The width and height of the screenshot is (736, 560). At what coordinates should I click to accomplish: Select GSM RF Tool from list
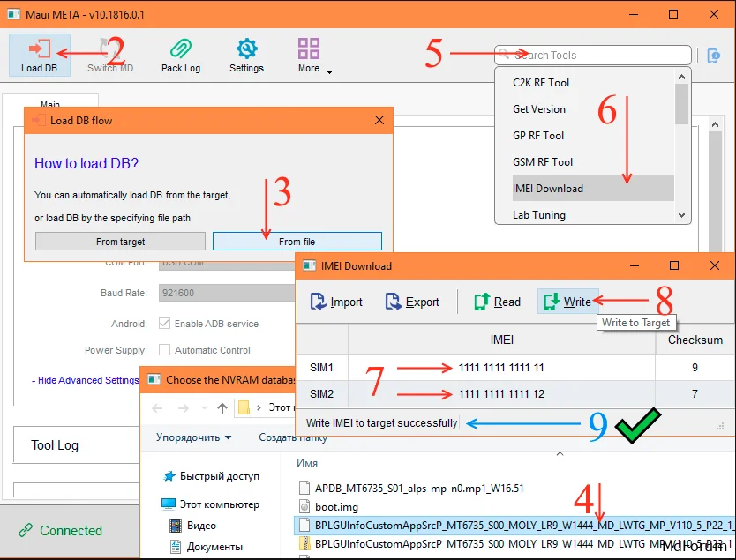pyautogui.click(x=543, y=161)
